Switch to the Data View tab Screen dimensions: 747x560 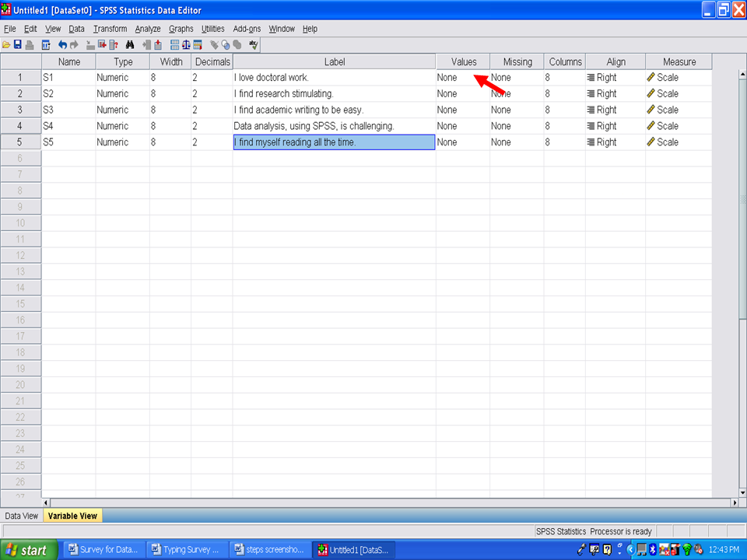(21, 516)
